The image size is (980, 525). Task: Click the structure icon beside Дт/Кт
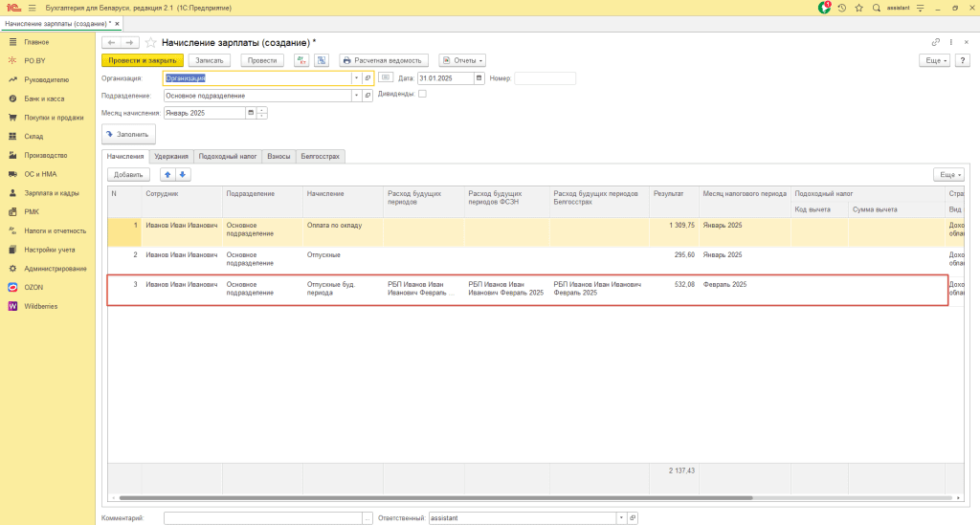point(322,60)
